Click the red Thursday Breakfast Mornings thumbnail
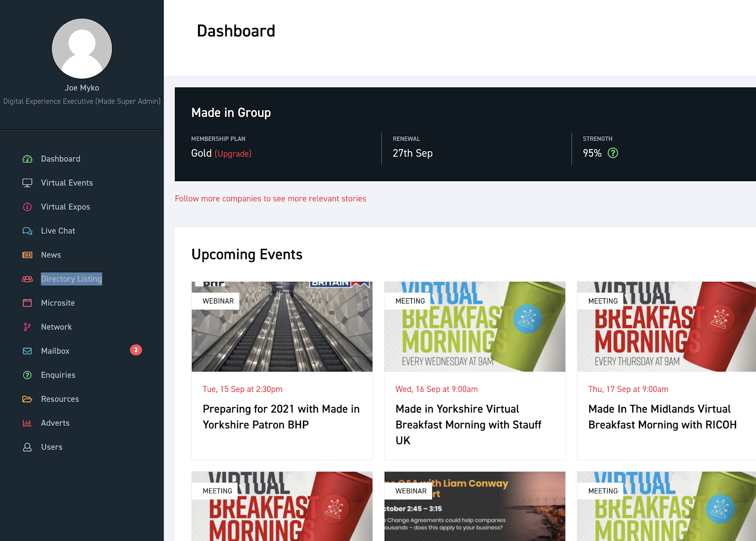The width and height of the screenshot is (756, 541). click(x=666, y=327)
